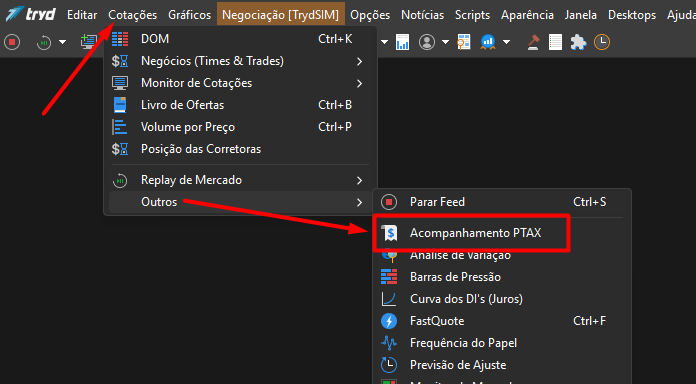Expand Replay de Mercado submenu
This screenshot has height=384, width=696.
coord(240,180)
